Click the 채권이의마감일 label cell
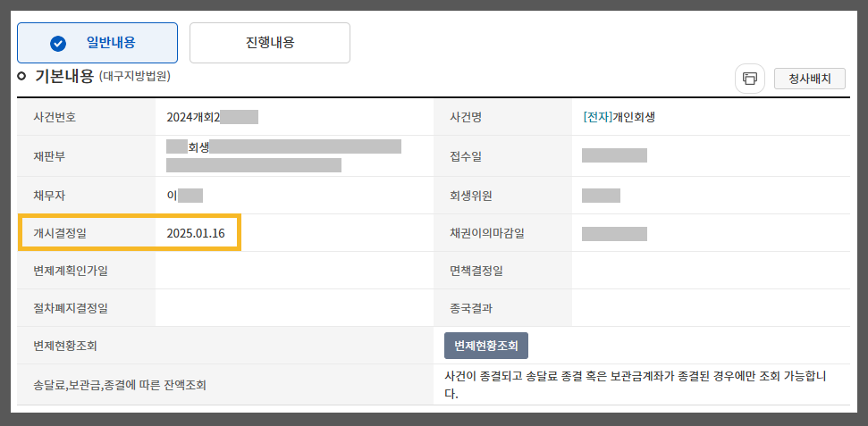Screen dimensions: 868x426 [502, 233]
